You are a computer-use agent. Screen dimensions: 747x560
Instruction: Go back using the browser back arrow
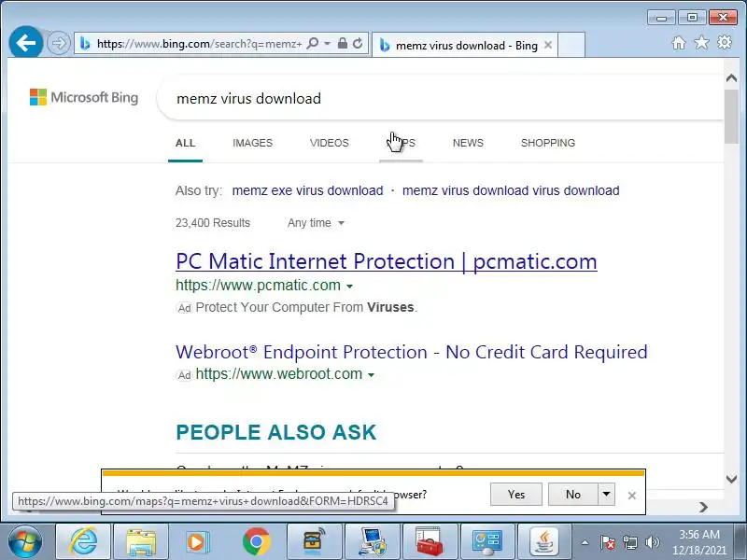(26, 43)
